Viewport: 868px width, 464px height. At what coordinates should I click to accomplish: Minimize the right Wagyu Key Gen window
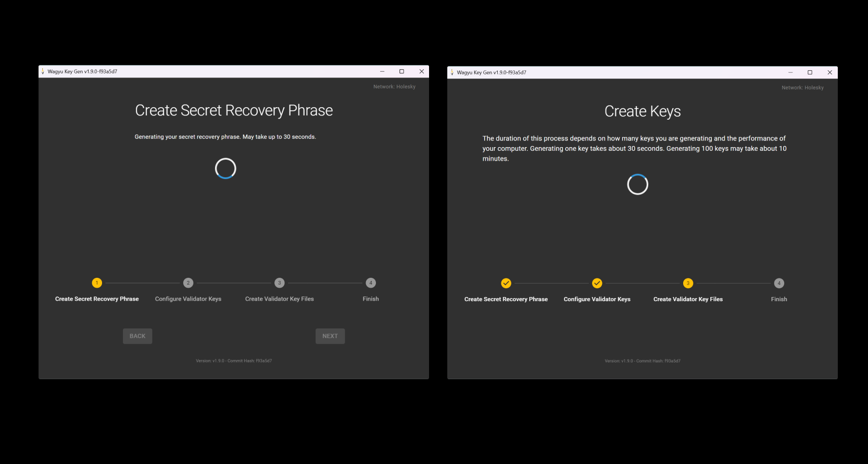pyautogui.click(x=790, y=72)
